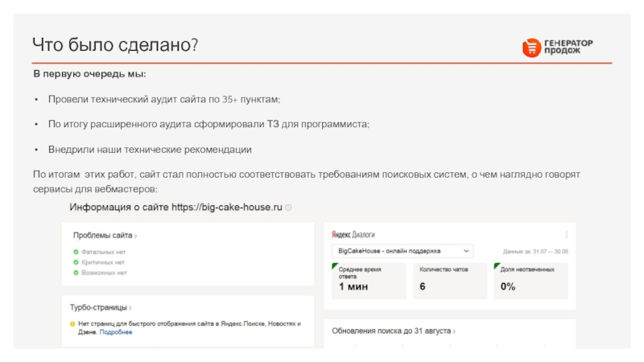The image size is (644, 362).
Task: Click the Генератор Продаж cart logo
Action: 530,48
